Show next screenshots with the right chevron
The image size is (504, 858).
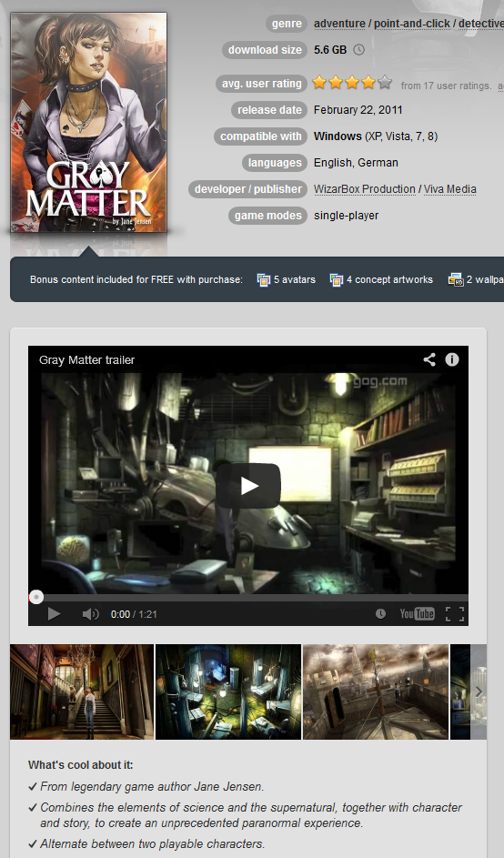pos(479,691)
